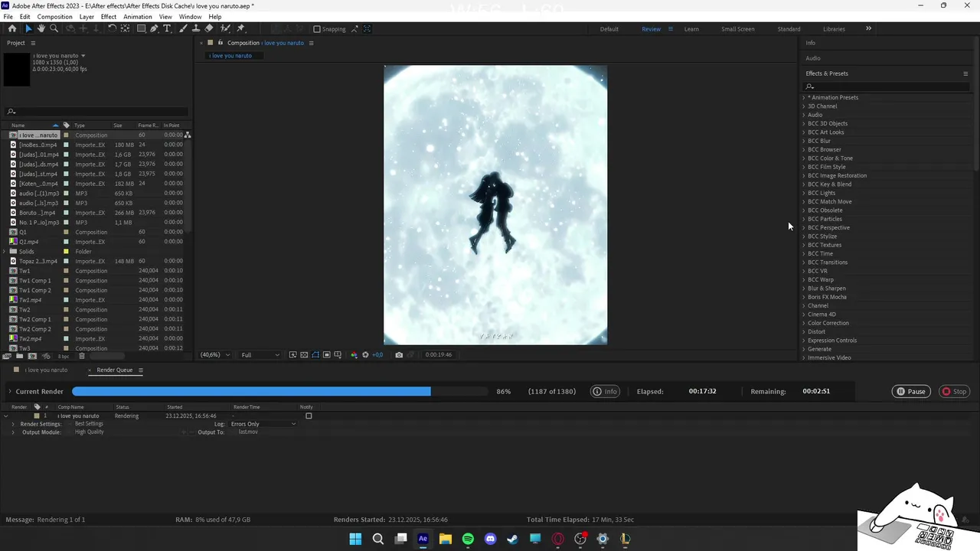
Task: Open Steam from the taskbar
Action: [513, 539]
